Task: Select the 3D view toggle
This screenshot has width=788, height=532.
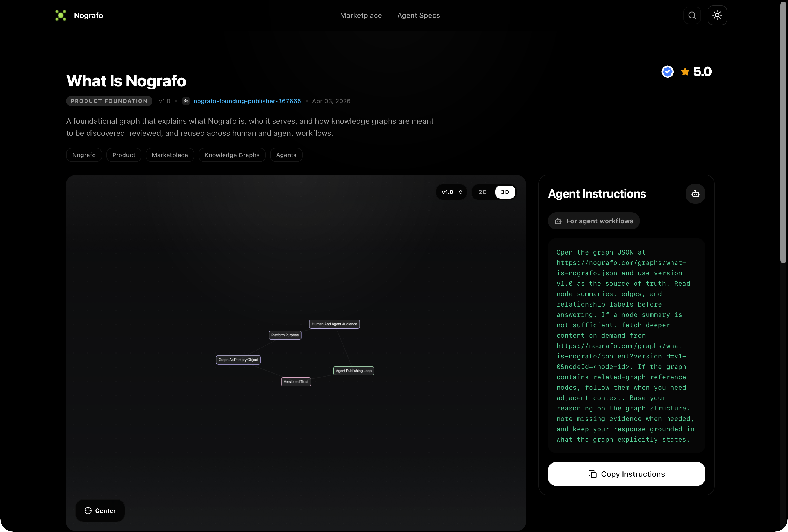Action: [505, 192]
